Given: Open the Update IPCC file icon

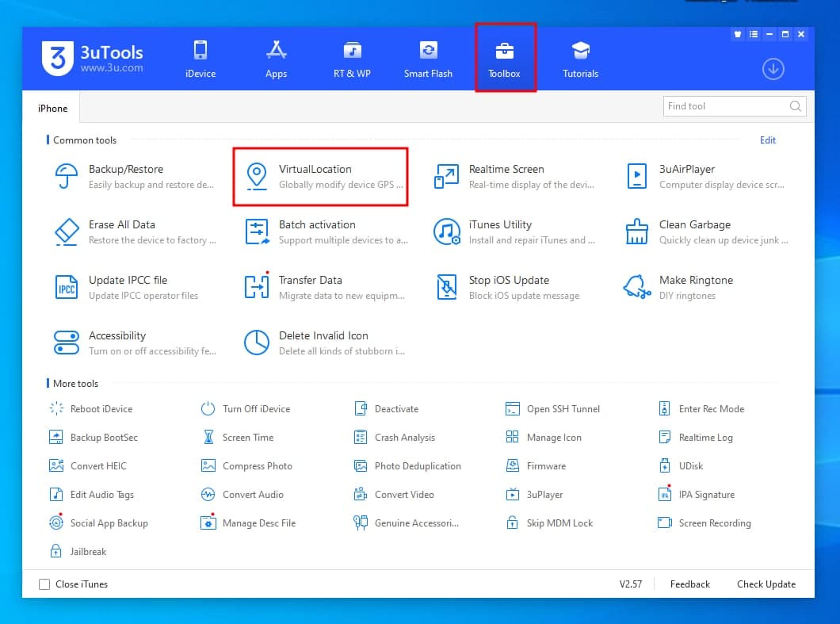Looking at the screenshot, I should (67, 287).
